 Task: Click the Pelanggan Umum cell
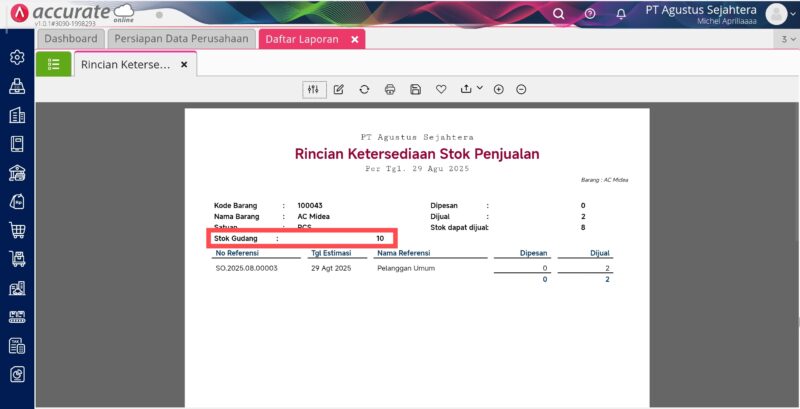(406, 268)
